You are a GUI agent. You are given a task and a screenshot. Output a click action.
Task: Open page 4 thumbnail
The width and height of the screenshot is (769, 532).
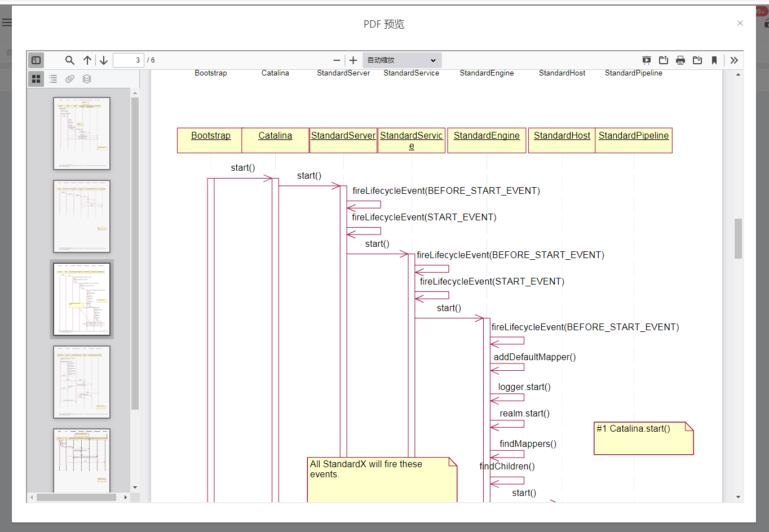click(82, 382)
